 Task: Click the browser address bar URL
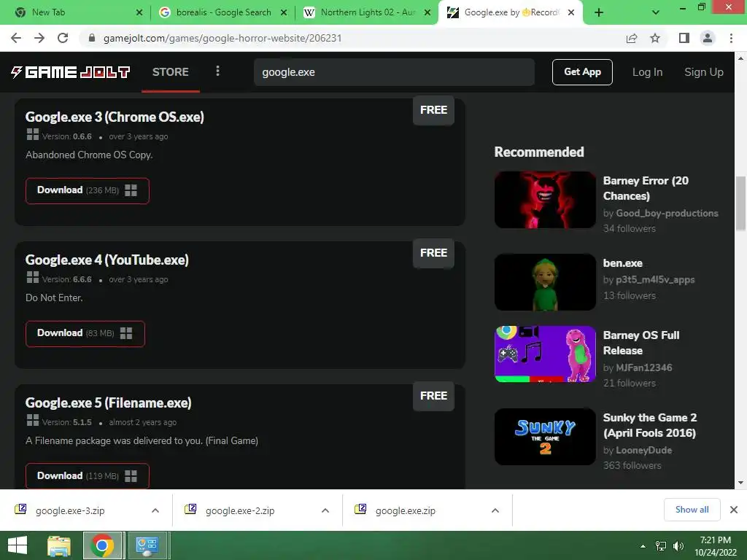tap(222, 38)
